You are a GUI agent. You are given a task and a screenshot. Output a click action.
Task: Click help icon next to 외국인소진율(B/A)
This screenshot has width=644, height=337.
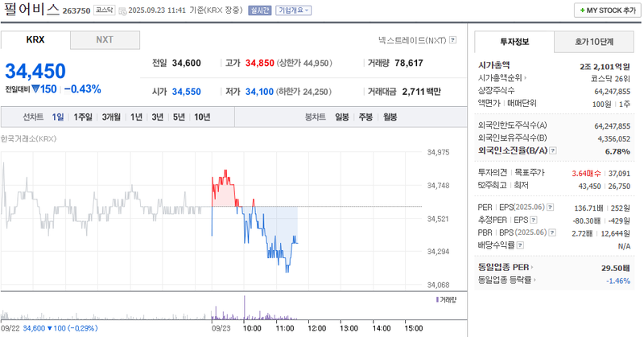pos(553,150)
